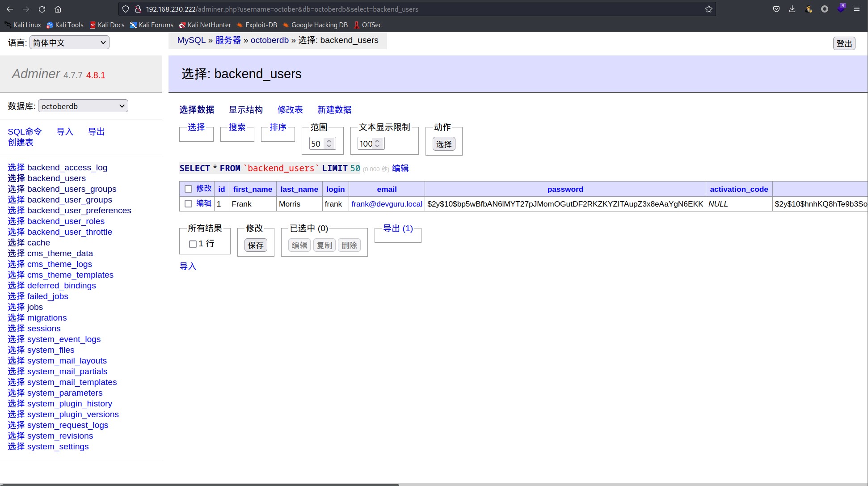Adjust the 范围 limit stepper arrows
This screenshot has width=868, height=486.
(x=329, y=144)
